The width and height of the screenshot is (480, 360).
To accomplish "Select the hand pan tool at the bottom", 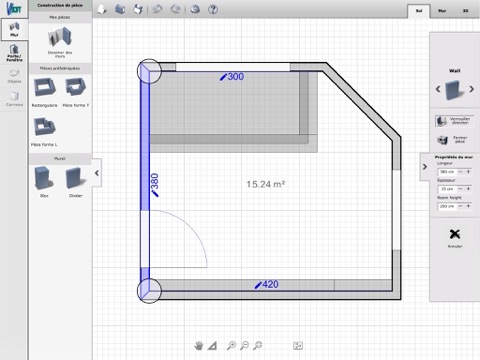I will [x=199, y=346].
